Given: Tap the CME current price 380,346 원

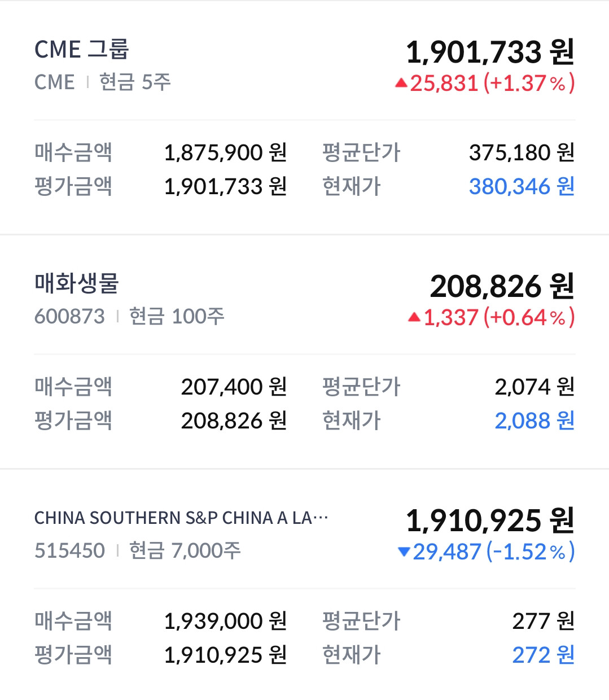Looking at the screenshot, I should (522, 186).
